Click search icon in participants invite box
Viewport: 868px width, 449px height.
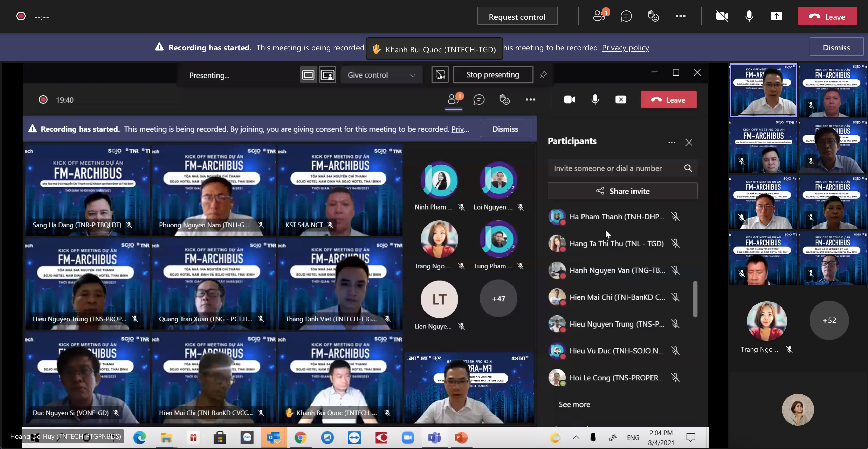click(688, 168)
